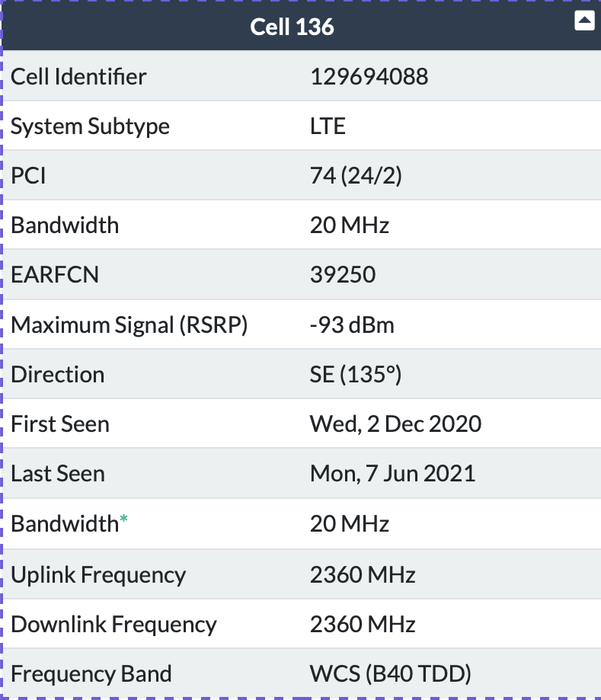This screenshot has width=601, height=700.
Task: Click the Cell 136 header title
Action: (x=292, y=27)
